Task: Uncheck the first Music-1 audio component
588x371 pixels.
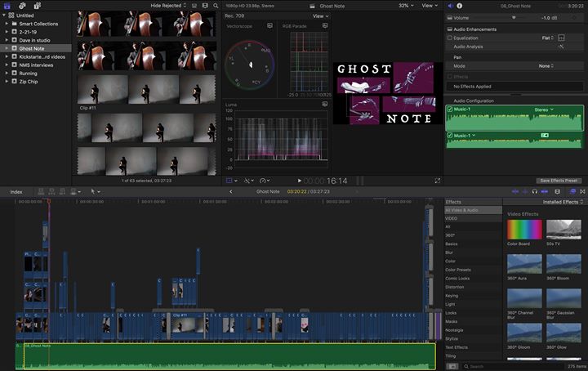Action: click(x=449, y=110)
